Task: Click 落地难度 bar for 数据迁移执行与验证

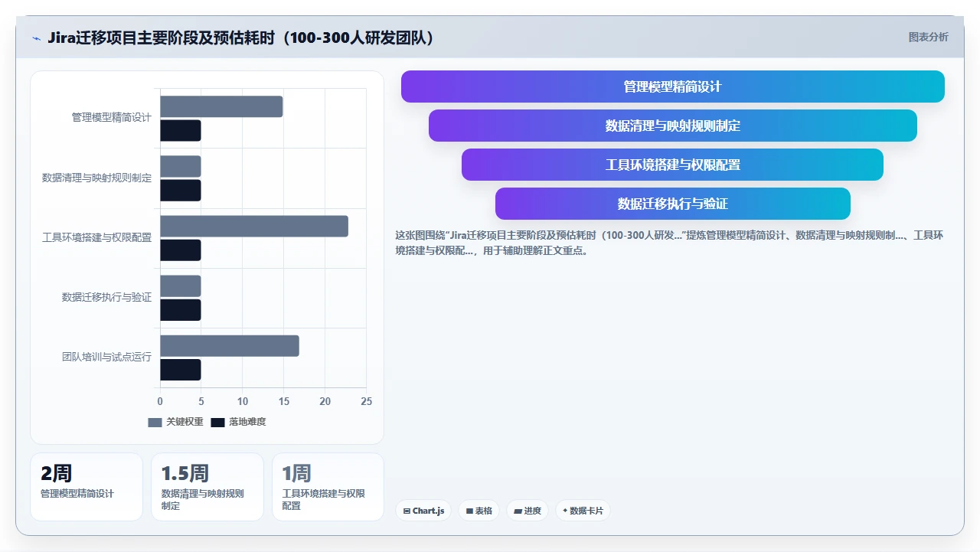Action: tap(181, 310)
